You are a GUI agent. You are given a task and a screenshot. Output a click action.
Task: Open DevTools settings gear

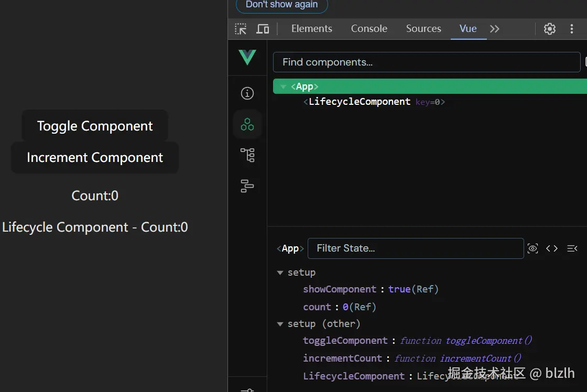click(550, 29)
